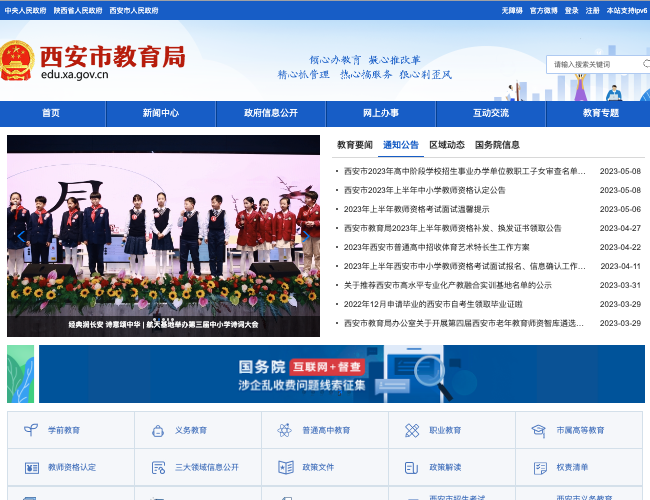Screen dimensions: 650x500
Task: Advance to the next carousel slide arrow
Action: coord(306,236)
